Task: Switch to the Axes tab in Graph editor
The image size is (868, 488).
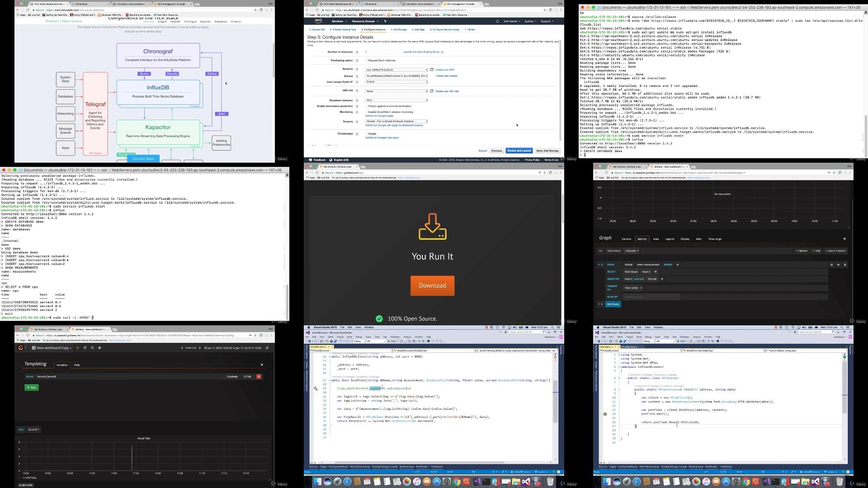Action: tap(656, 238)
